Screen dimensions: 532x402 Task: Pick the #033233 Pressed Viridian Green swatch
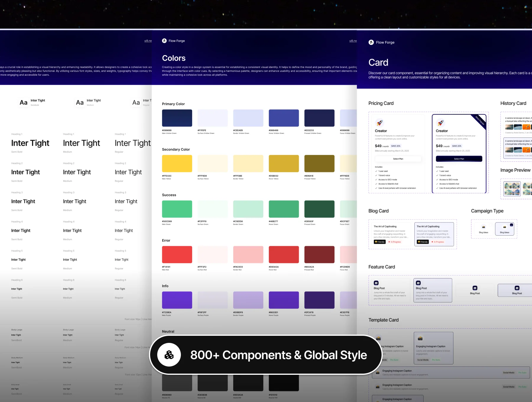[319, 118]
